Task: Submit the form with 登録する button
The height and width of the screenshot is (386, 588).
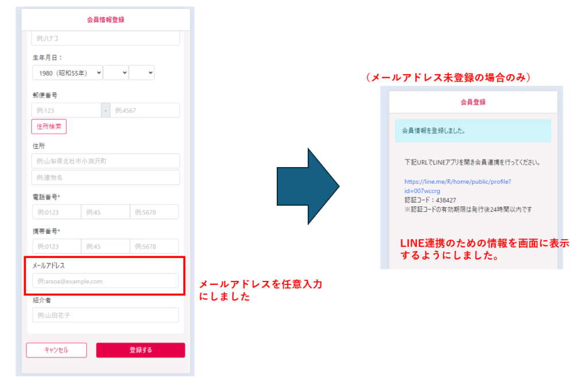Action: tap(141, 350)
